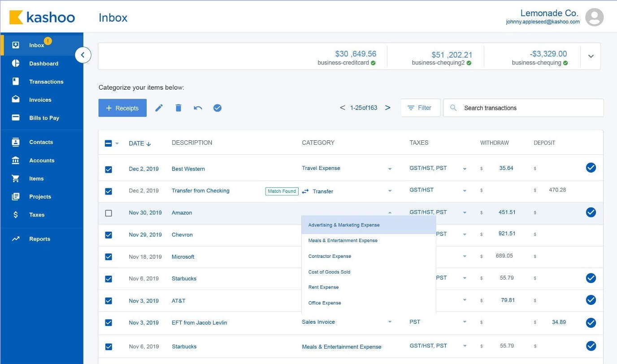Collapse the sidebar with the arrow button
The height and width of the screenshot is (364, 617).
(83, 55)
